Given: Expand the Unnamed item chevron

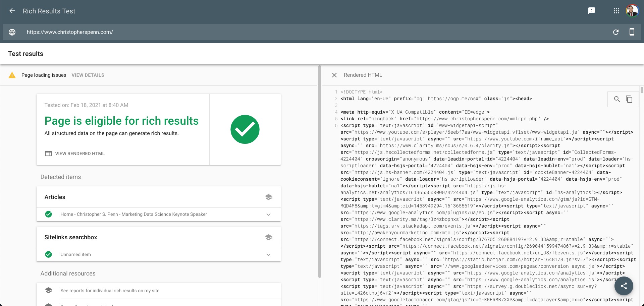Looking at the screenshot, I should (269, 255).
